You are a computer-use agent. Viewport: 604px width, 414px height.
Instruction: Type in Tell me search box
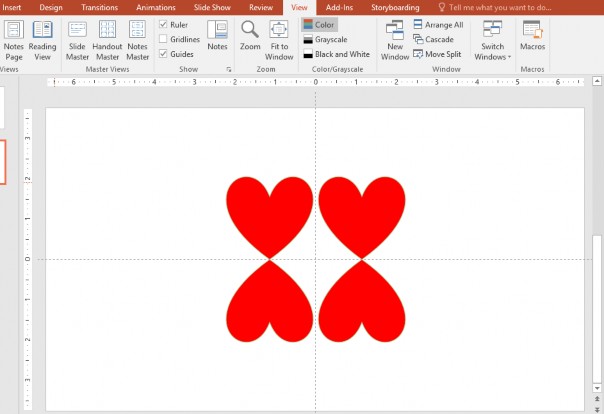click(500, 7)
